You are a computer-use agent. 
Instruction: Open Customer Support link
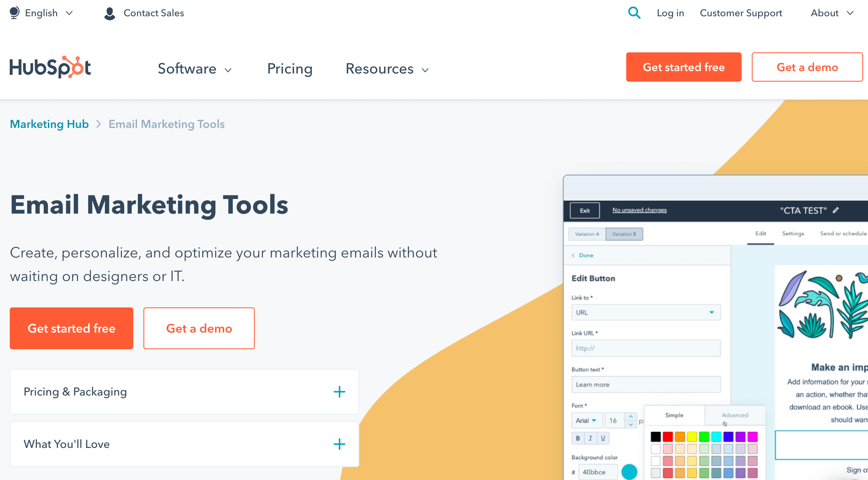coord(741,13)
